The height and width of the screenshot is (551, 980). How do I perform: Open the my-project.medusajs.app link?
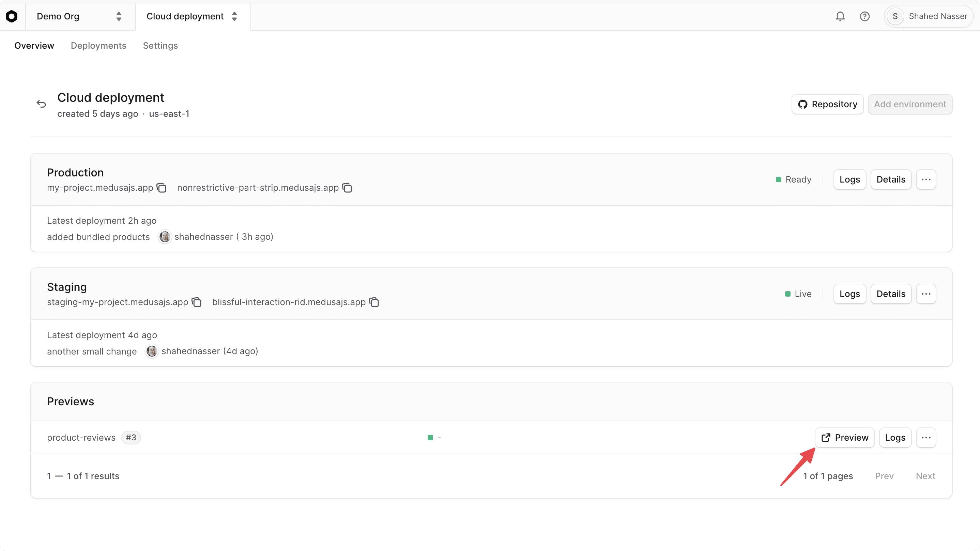(100, 188)
